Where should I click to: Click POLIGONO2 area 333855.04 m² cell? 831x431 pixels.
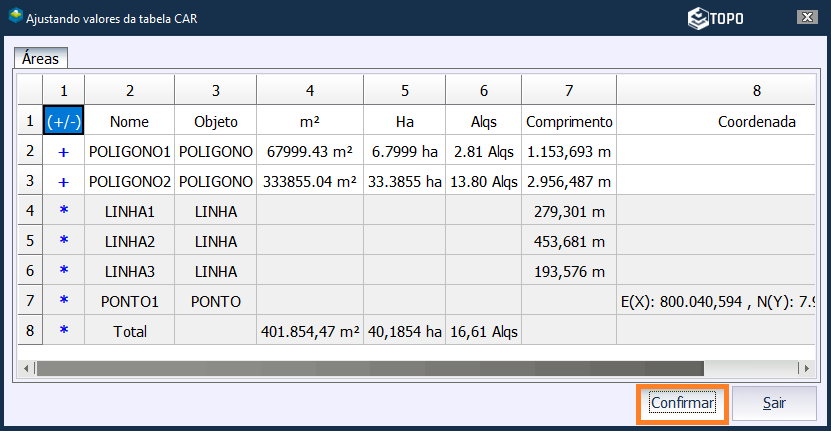(311, 182)
